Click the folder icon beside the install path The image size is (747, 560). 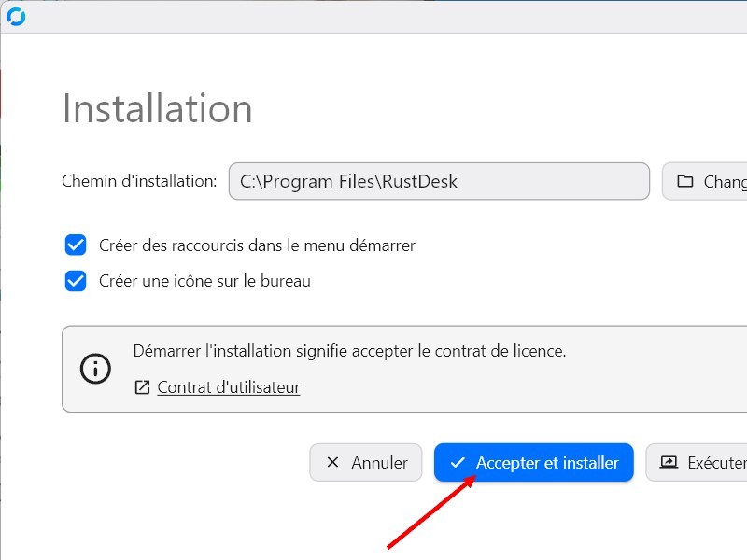point(685,181)
